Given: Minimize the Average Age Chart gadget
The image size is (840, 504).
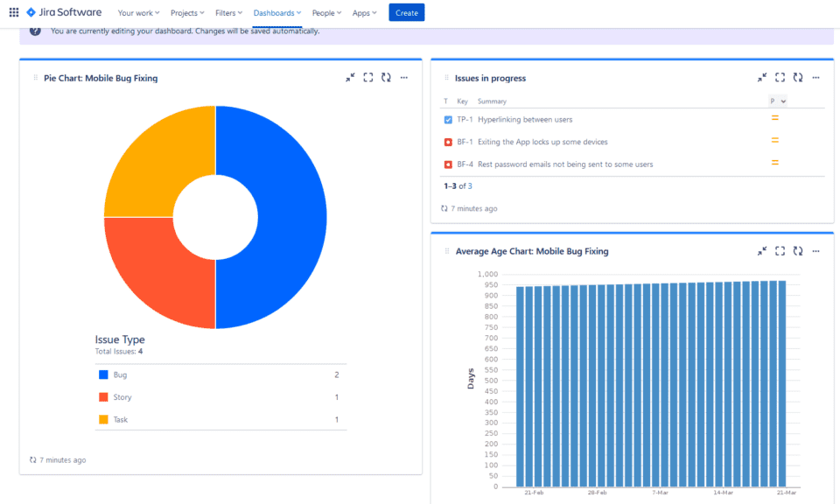Looking at the screenshot, I should pyautogui.click(x=762, y=251).
